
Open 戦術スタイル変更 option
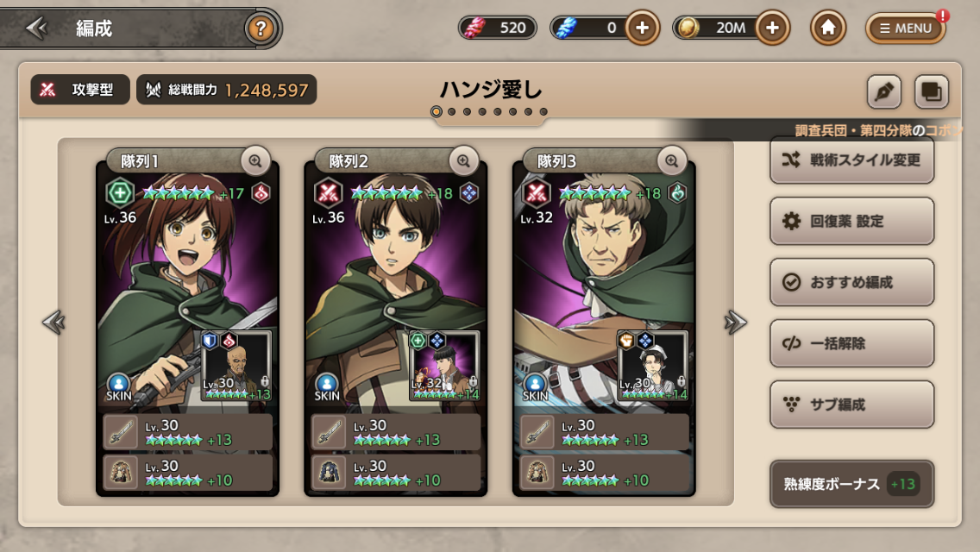pos(851,160)
